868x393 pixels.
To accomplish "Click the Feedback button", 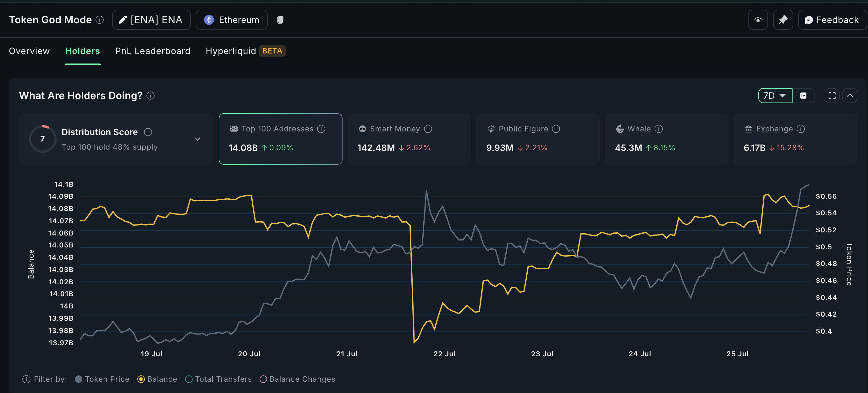I will [x=832, y=20].
